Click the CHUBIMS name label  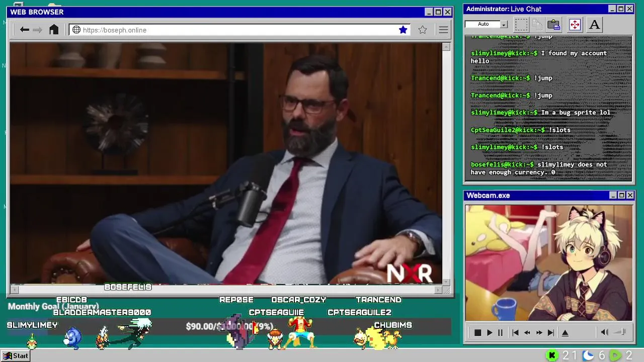[x=393, y=325]
